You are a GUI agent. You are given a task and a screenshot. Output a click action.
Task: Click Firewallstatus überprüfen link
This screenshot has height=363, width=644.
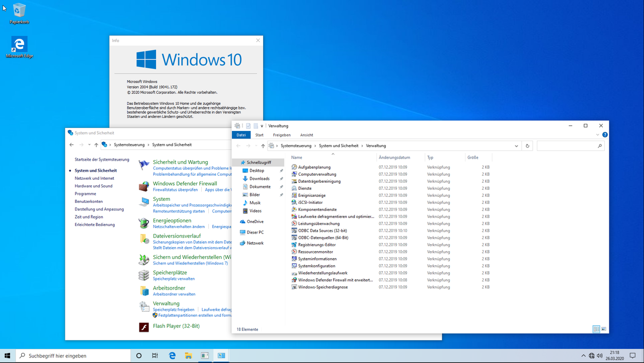[x=175, y=190]
